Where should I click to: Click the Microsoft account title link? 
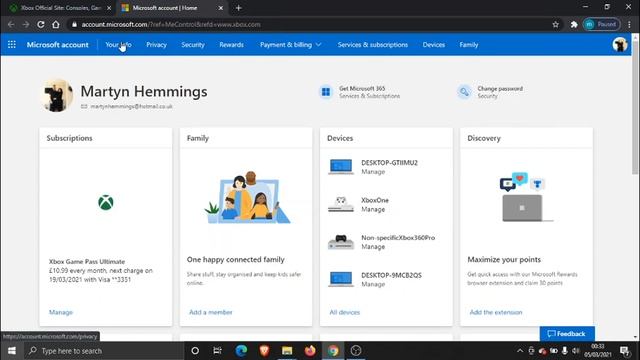point(58,45)
